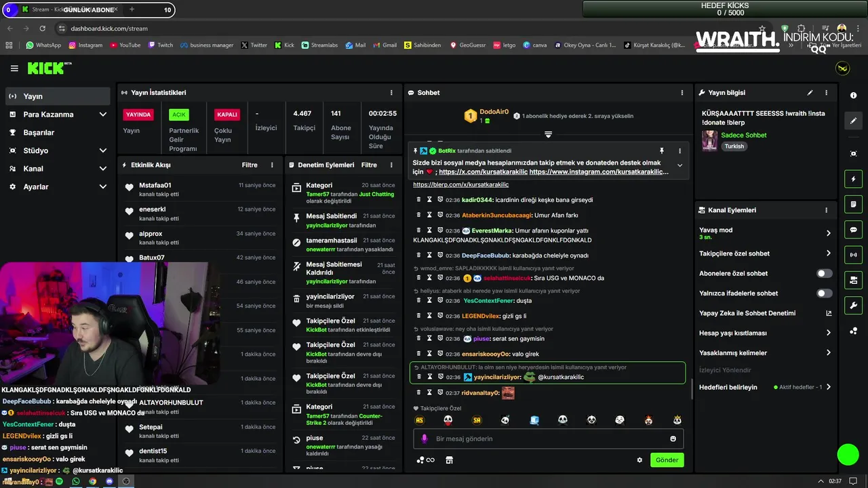Select the lightning bolt icon in right rail
The image size is (868, 488).
pos(853,179)
